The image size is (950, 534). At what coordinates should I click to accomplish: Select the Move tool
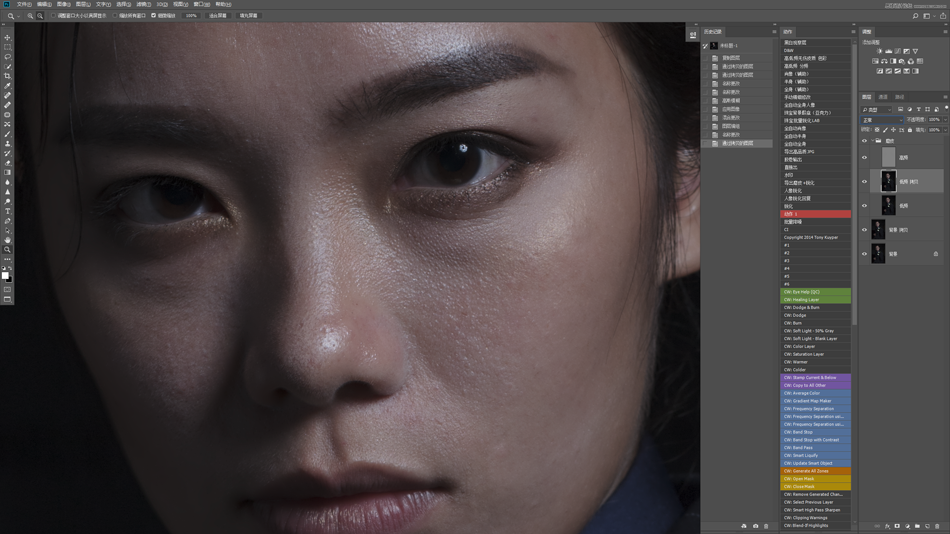[7, 38]
